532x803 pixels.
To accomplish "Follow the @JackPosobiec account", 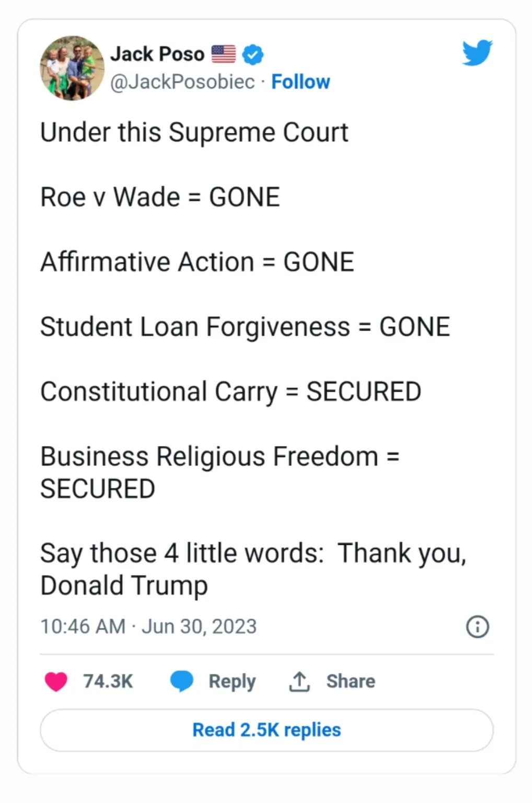I will tap(300, 82).
